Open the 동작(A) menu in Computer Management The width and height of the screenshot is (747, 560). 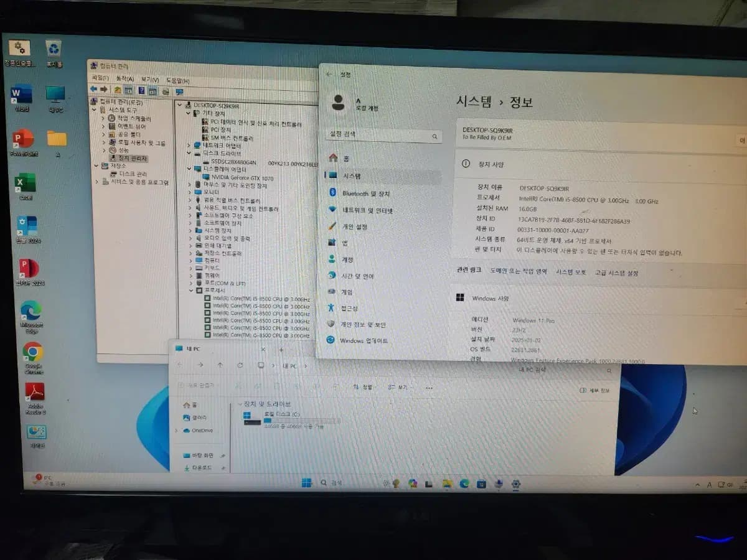click(x=125, y=79)
